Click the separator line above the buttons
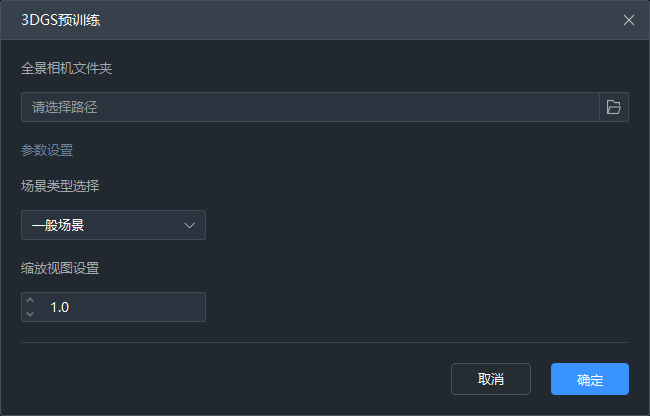Image resolution: width=650 pixels, height=416 pixels. pyautogui.click(x=325, y=342)
